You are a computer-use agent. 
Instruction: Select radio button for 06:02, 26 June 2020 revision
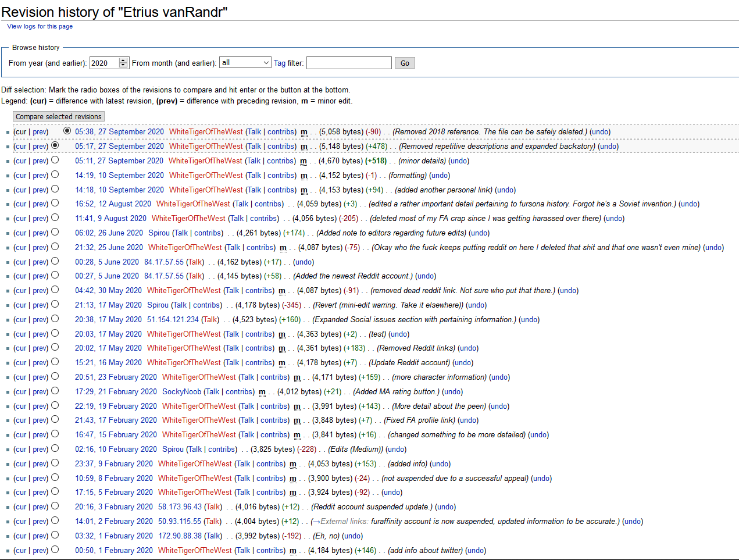[x=55, y=232]
